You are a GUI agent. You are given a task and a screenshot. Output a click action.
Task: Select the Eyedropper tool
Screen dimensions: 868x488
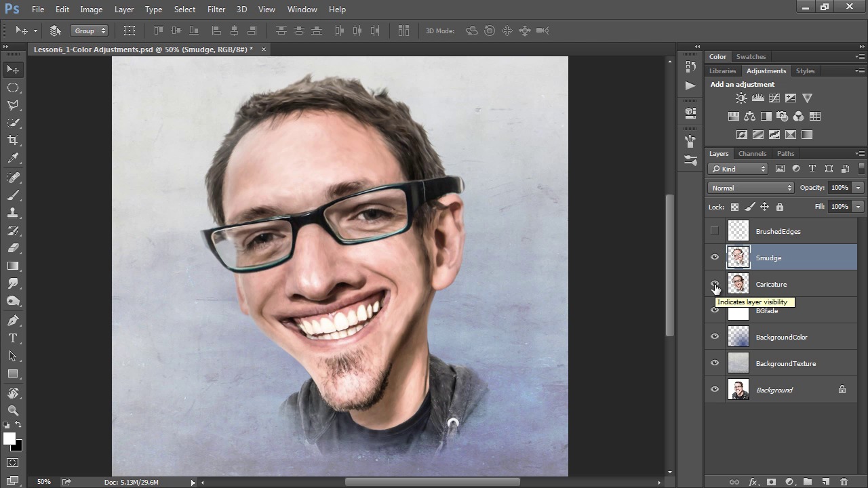pyautogui.click(x=13, y=159)
